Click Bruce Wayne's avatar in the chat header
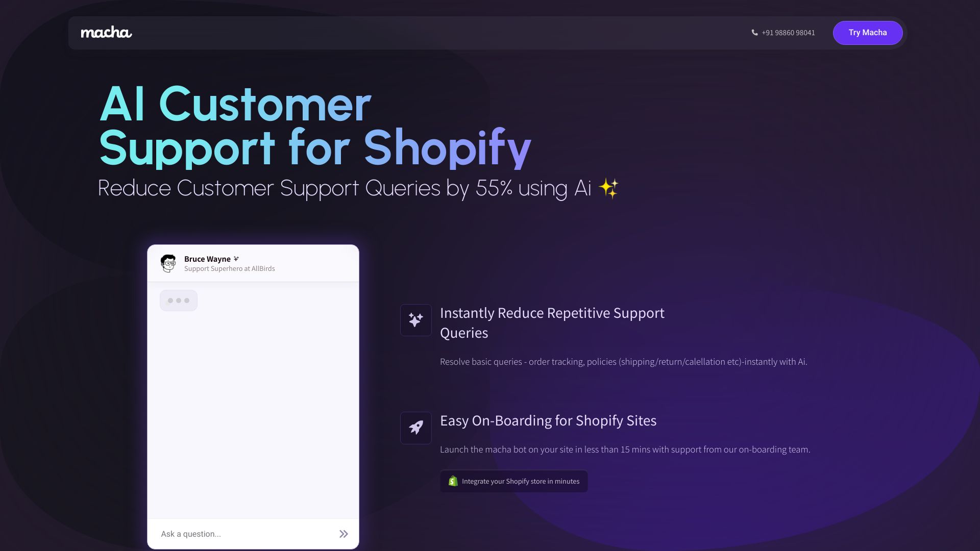 168,263
